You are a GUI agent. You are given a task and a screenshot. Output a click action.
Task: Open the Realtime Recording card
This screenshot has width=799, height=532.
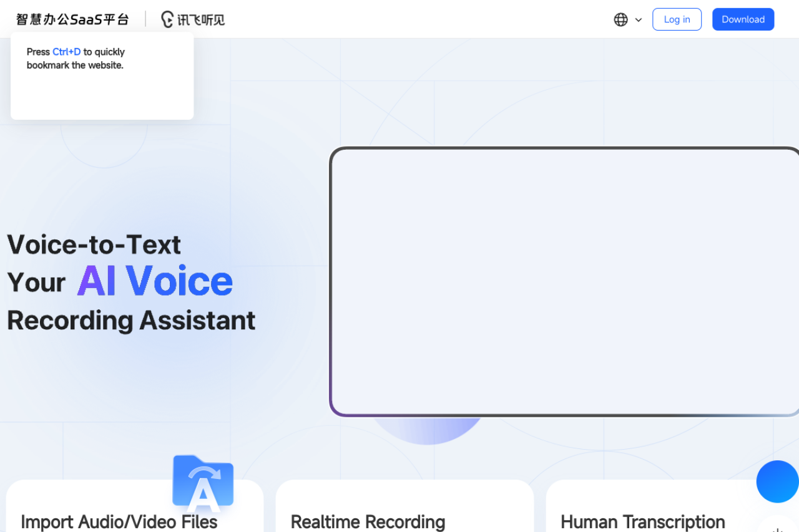[404, 506]
